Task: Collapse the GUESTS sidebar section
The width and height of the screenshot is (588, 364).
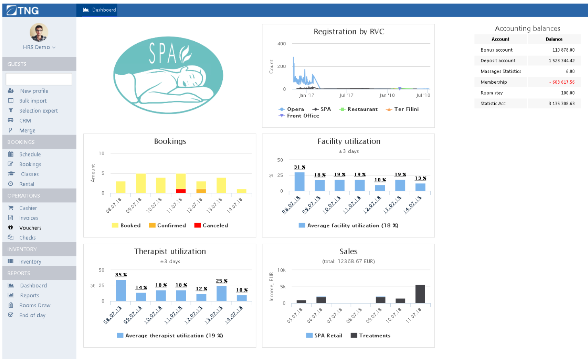Action: coord(39,64)
